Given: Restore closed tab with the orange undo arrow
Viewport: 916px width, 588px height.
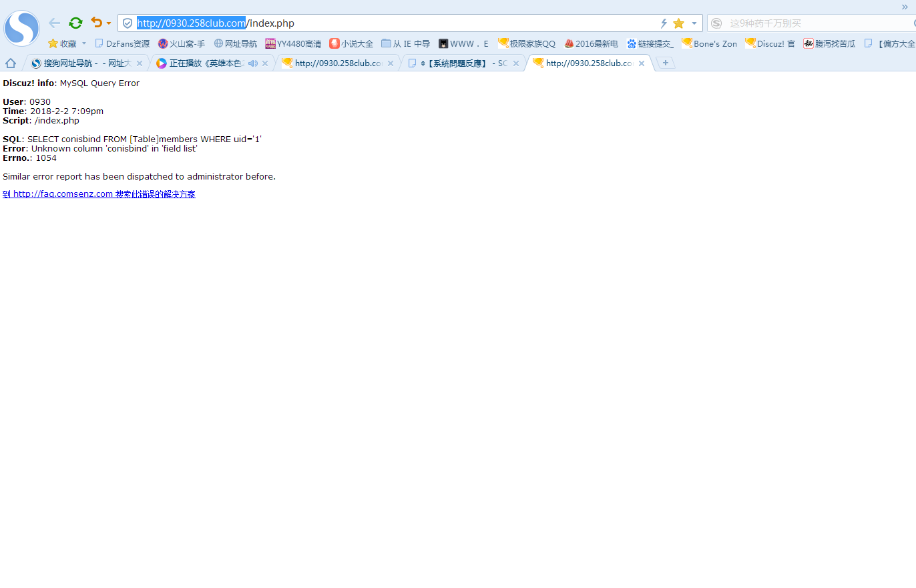Looking at the screenshot, I should tap(97, 23).
